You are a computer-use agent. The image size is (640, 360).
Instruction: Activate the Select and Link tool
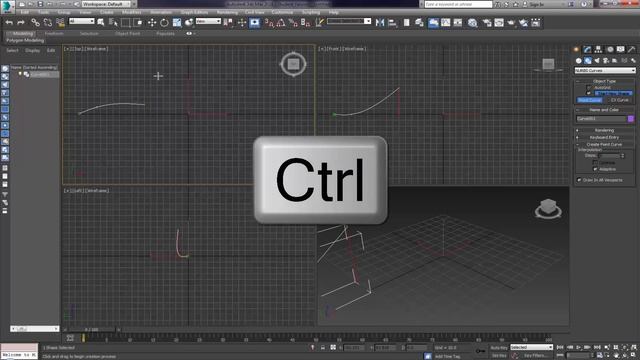point(36,22)
